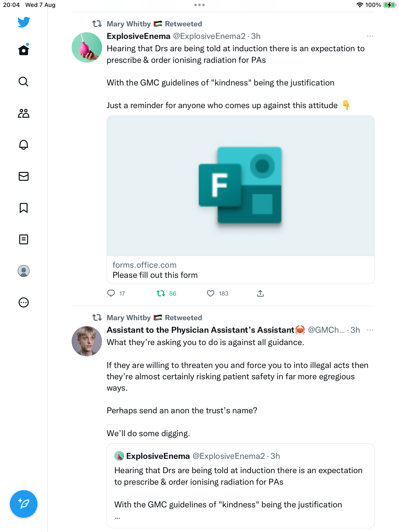Open options for Physician Assistant's Assistant tweet

click(370, 330)
